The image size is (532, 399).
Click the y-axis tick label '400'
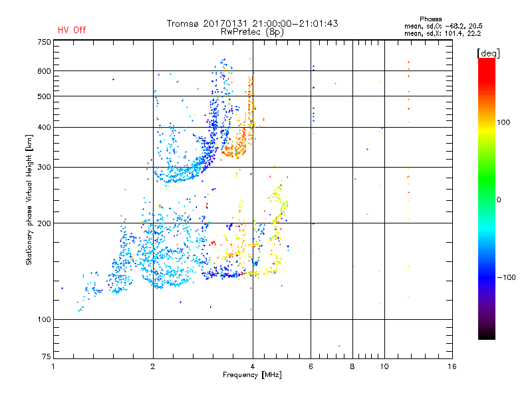[44, 128]
